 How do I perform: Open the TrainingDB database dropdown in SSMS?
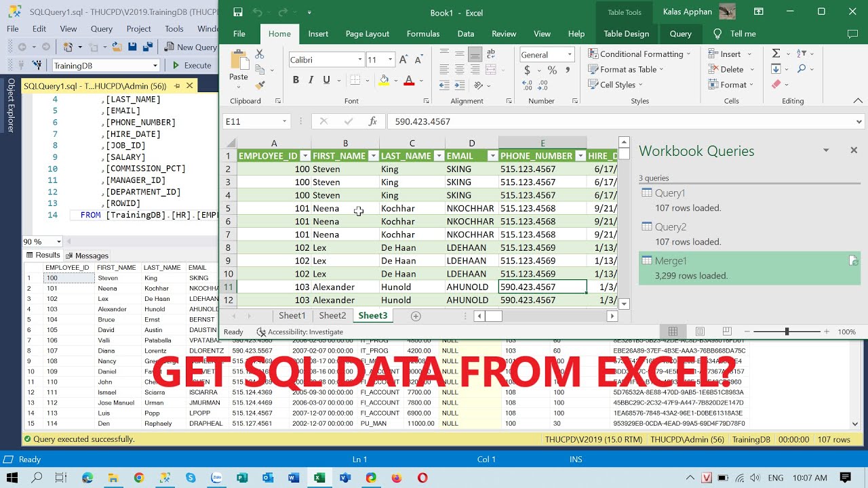pos(155,66)
